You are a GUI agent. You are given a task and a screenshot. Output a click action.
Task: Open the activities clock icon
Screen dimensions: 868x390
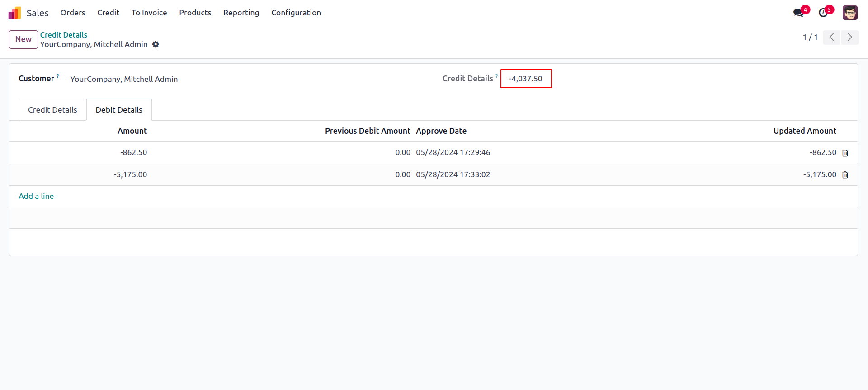823,13
